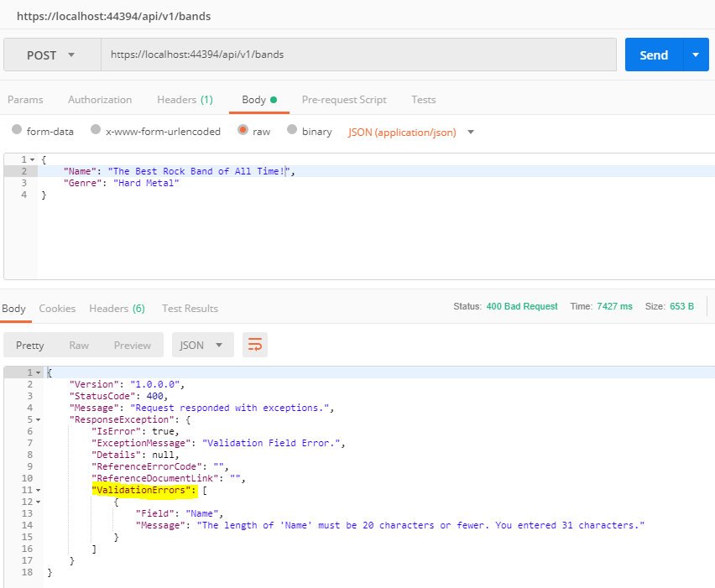
Task: Click the Send button
Action: pyautogui.click(x=654, y=55)
